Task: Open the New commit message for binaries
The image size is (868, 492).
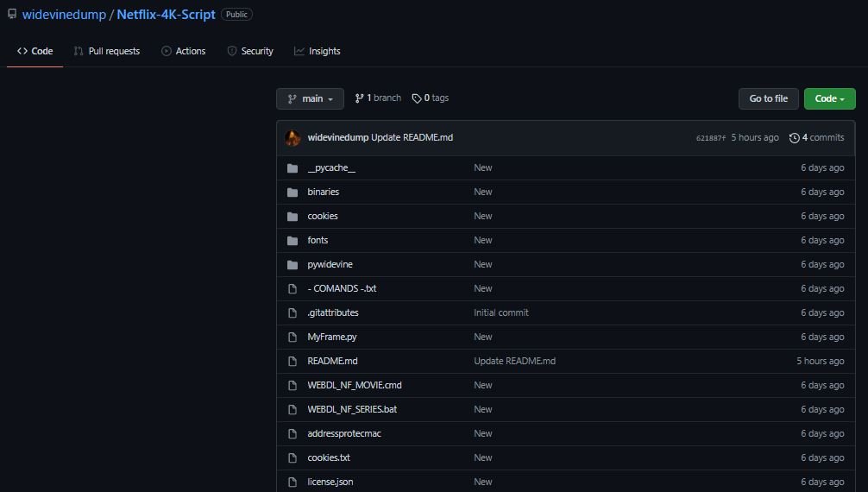Action: [482, 192]
